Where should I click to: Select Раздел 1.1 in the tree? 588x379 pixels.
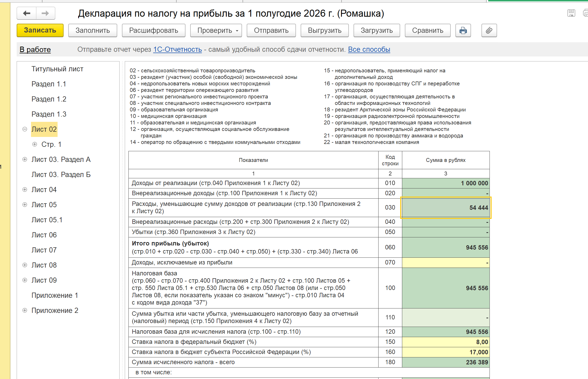49,84
